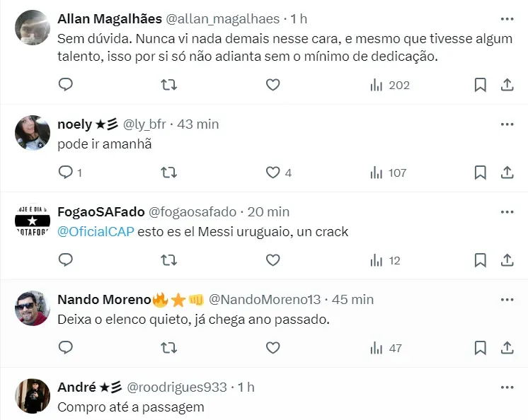
Task: Open noely's tweet timestamp 43 min
Action: pyautogui.click(x=197, y=124)
